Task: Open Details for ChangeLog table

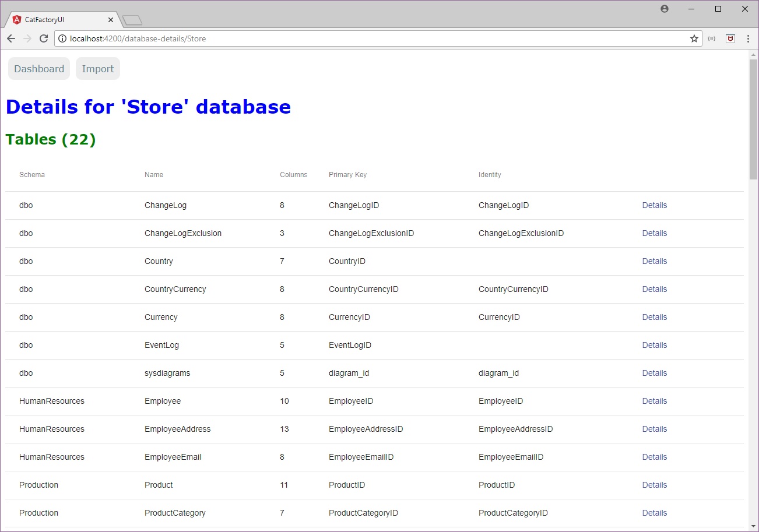Action: pyautogui.click(x=654, y=205)
